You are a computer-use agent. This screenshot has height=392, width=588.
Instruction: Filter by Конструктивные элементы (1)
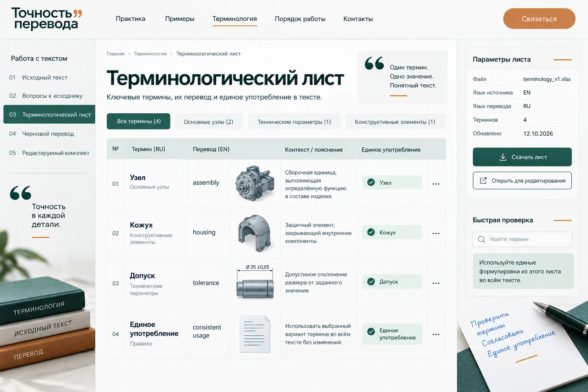pos(395,122)
